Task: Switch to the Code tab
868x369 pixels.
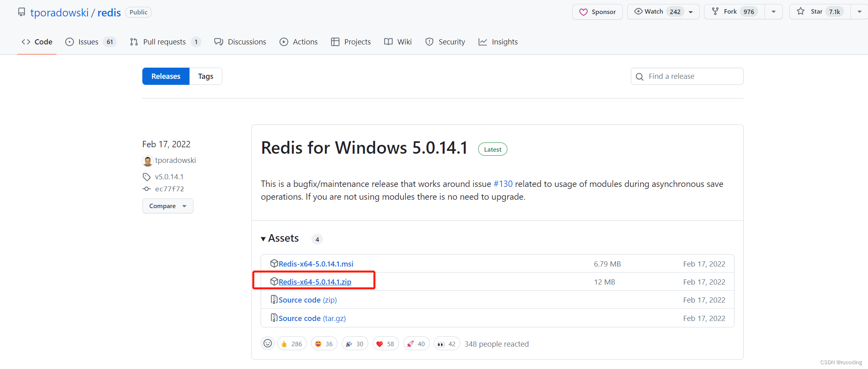Action: pyautogui.click(x=37, y=42)
